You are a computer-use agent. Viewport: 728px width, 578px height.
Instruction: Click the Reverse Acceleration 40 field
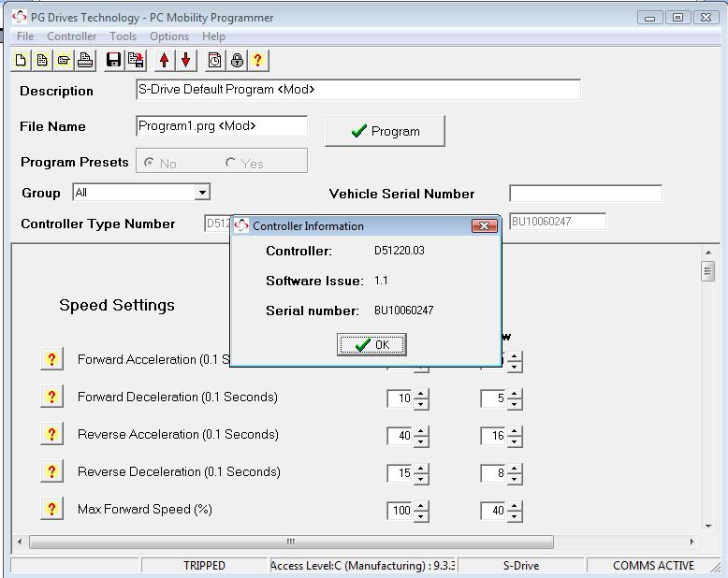pos(400,436)
